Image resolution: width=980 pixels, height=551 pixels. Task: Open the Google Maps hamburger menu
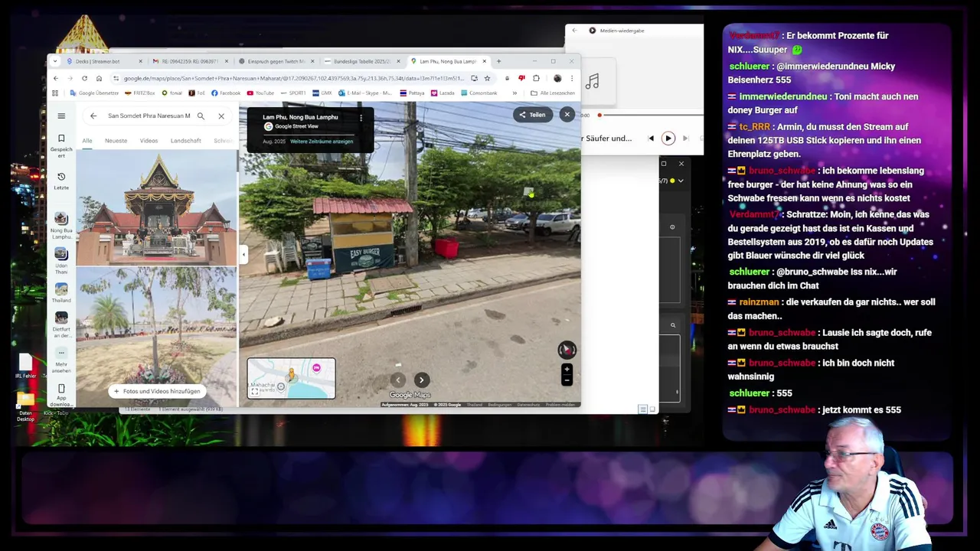coord(61,116)
